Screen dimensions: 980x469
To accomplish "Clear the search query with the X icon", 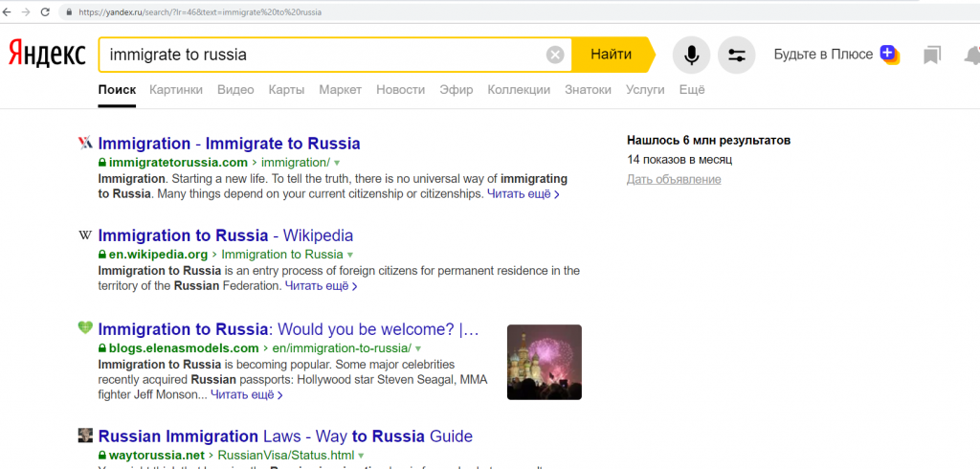I will click(x=555, y=55).
